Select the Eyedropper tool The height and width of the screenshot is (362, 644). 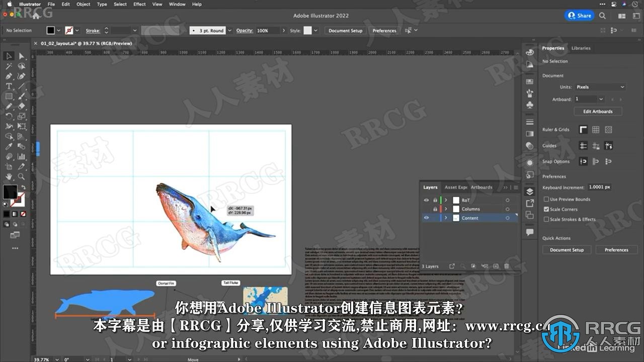point(9,146)
